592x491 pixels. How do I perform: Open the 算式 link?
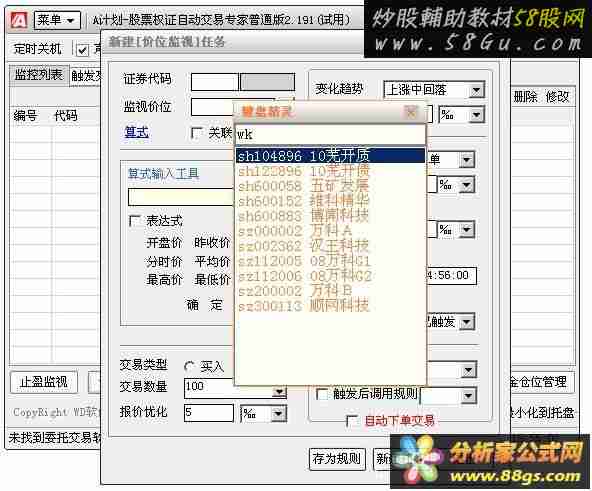136,132
